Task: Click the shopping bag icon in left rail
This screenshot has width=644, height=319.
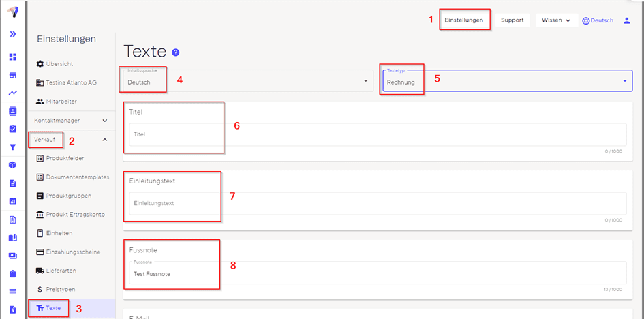Action: click(12, 274)
